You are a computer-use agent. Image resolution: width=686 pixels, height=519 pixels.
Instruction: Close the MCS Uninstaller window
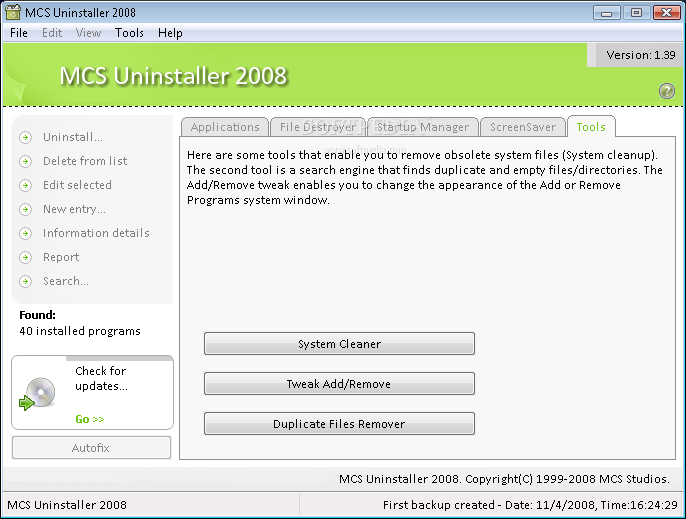(x=666, y=13)
